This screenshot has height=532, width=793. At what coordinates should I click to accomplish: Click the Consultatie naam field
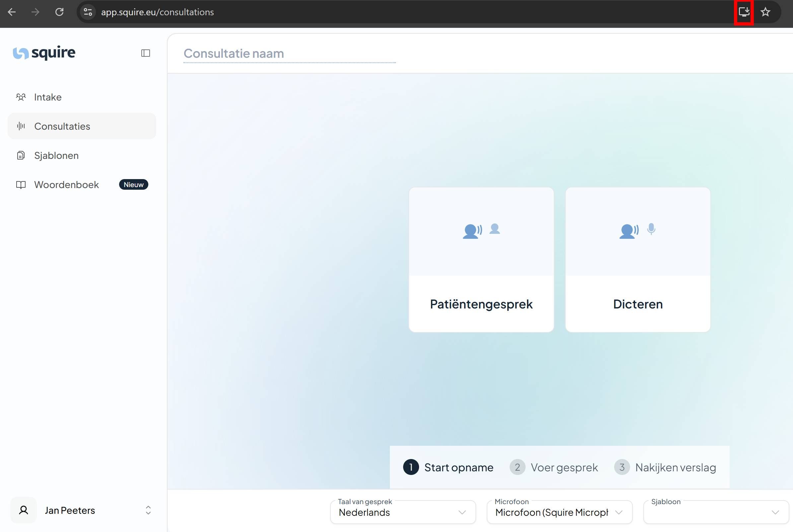(290, 54)
